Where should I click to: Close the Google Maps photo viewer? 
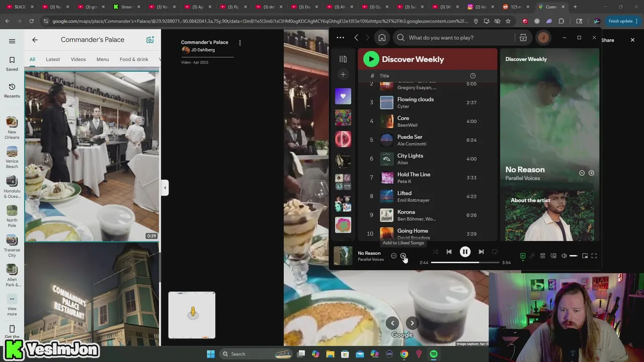(x=632, y=40)
